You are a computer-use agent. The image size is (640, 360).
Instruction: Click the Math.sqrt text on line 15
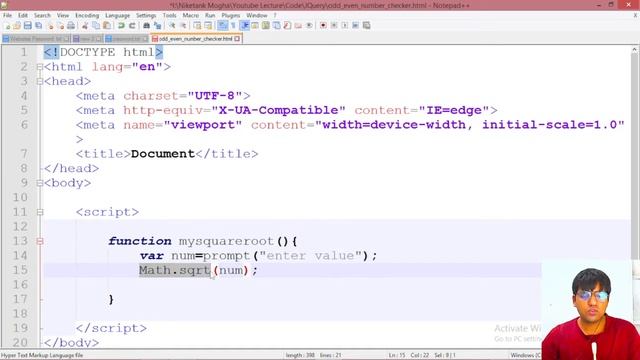(x=175, y=270)
